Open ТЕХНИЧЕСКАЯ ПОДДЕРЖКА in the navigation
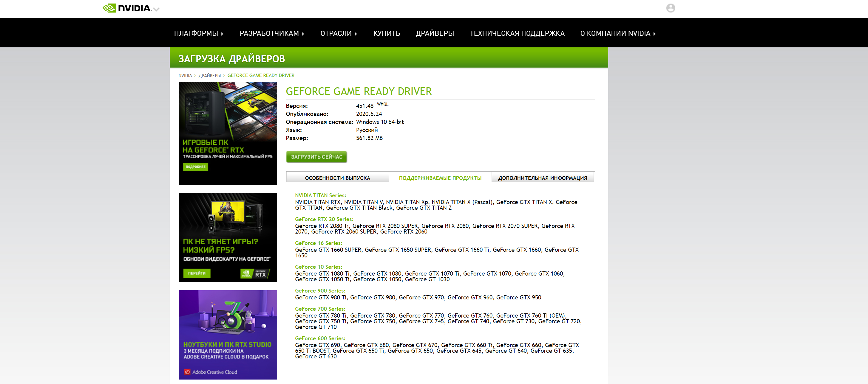 click(x=517, y=33)
